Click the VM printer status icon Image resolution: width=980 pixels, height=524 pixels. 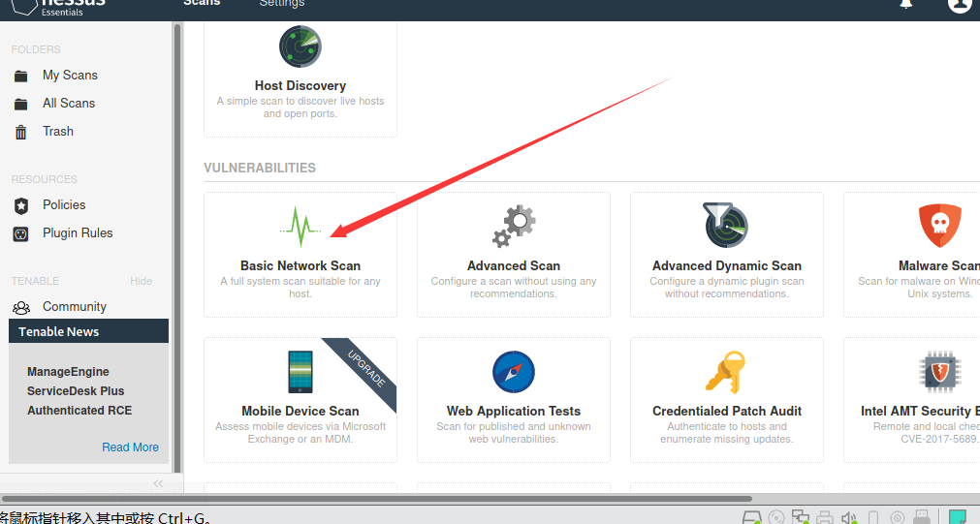(825, 518)
